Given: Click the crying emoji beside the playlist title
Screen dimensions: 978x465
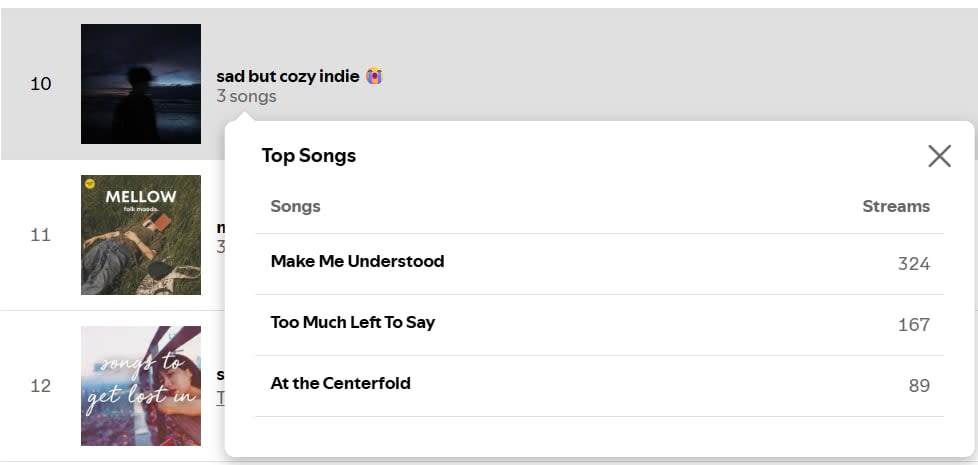Looking at the screenshot, I should pos(374,76).
